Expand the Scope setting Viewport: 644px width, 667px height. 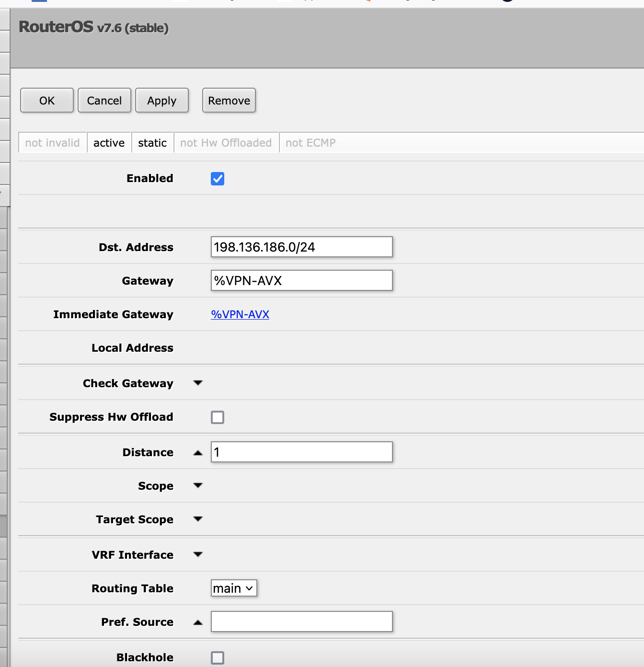coord(198,485)
